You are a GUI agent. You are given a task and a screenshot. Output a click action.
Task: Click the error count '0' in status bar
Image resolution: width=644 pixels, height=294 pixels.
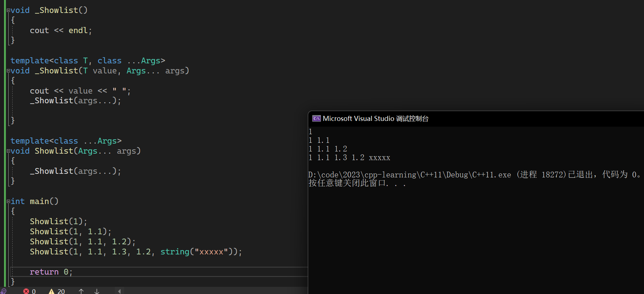(x=34, y=291)
